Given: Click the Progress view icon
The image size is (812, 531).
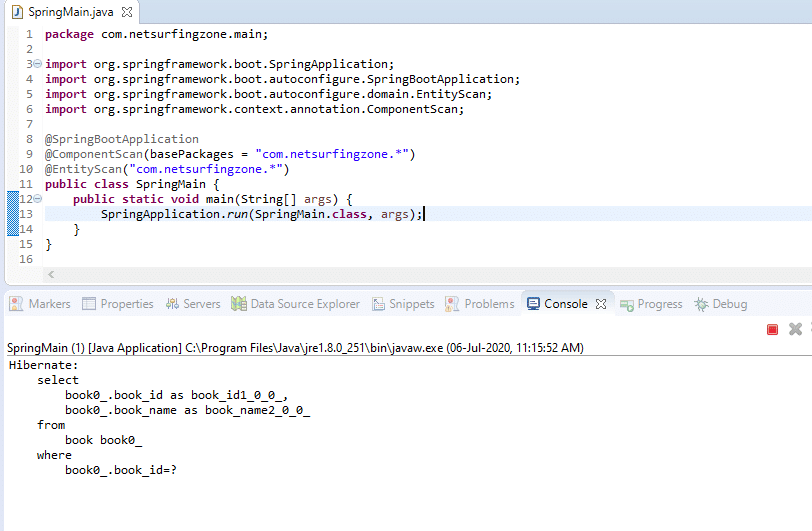Looking at the screenshot, I should point(626,304).
